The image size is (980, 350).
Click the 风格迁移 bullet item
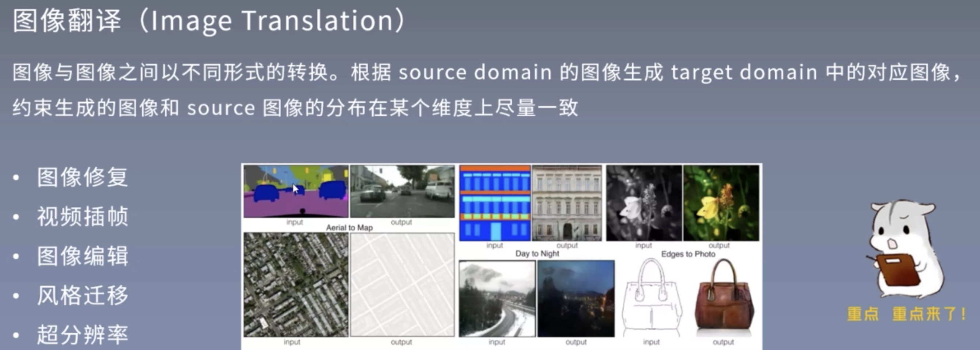coord(83,295)
